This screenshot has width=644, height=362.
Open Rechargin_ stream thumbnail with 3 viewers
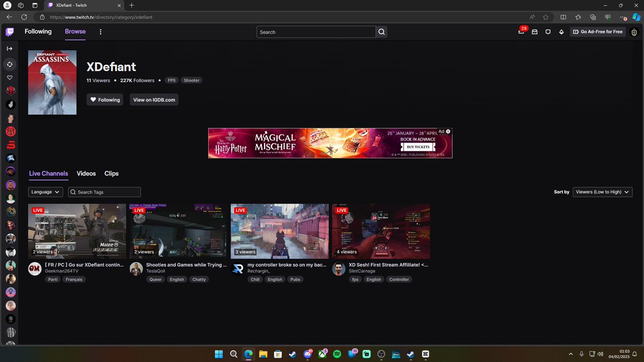coord(280,231)
